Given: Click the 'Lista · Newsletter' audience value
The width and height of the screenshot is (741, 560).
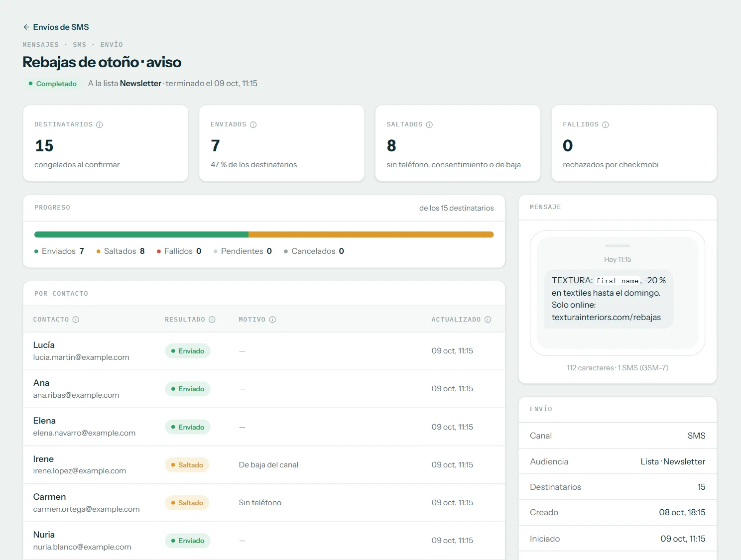Looking at the screenshot, I should click(673, 461).
